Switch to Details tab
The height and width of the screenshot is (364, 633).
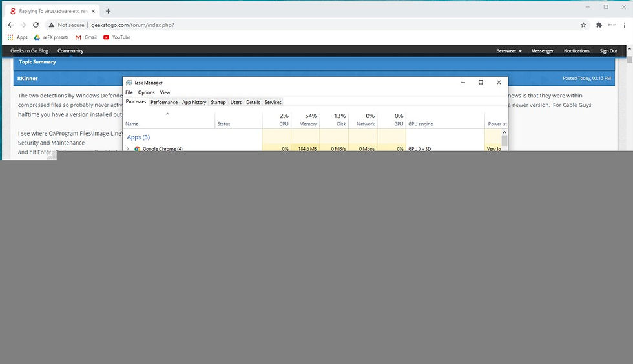[x=253, y=102]
